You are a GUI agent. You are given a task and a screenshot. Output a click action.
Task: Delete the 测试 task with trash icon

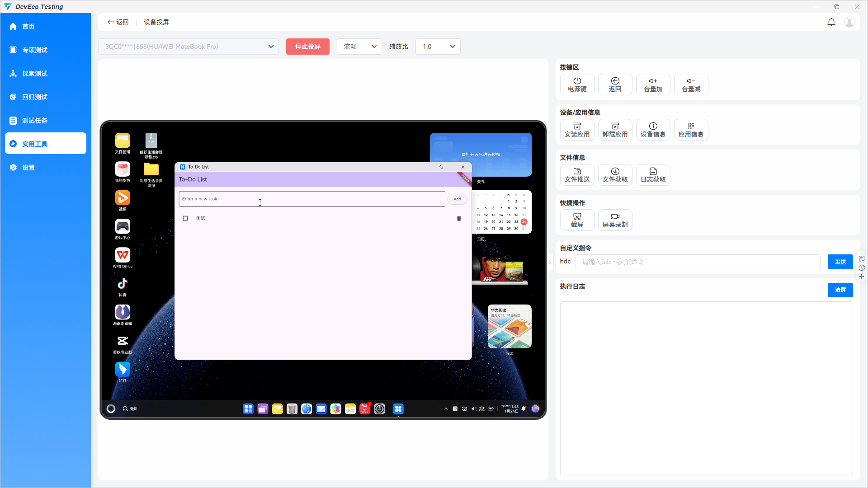[458, 218]
